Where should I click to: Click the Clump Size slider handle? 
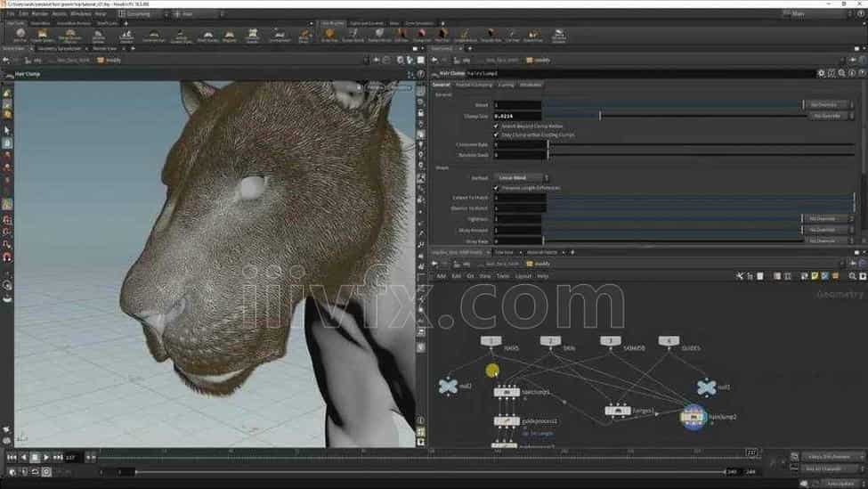pyautogui.click(x=600, y=116)
